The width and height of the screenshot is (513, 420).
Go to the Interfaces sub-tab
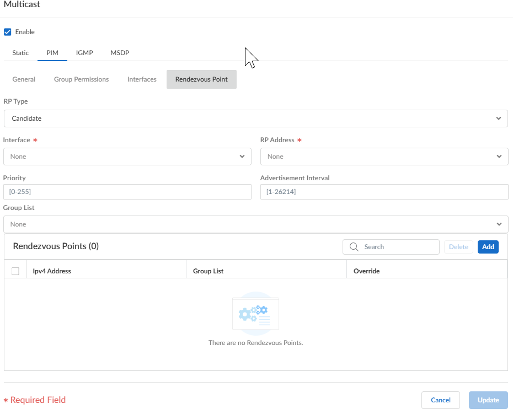[x=142, y=79]
